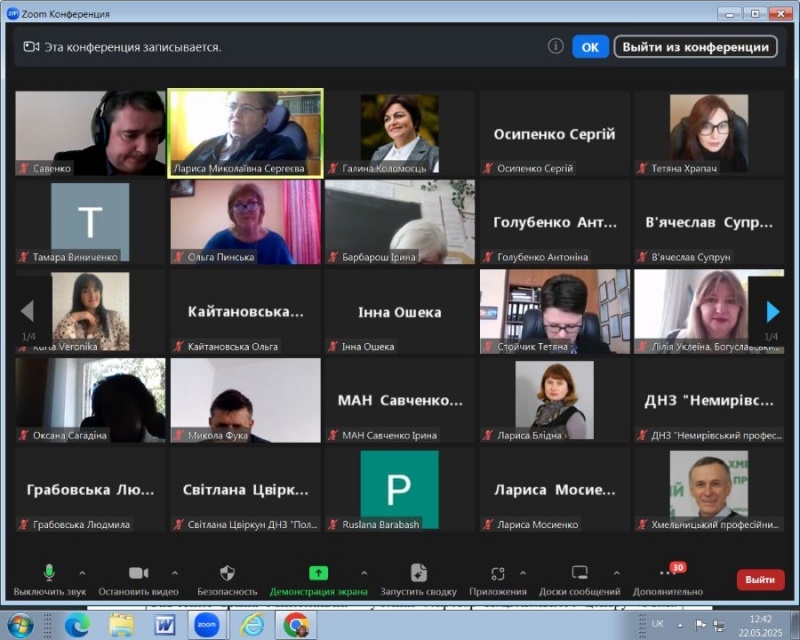
Task: Go to next participants page arrow
Action: (772, 312)
